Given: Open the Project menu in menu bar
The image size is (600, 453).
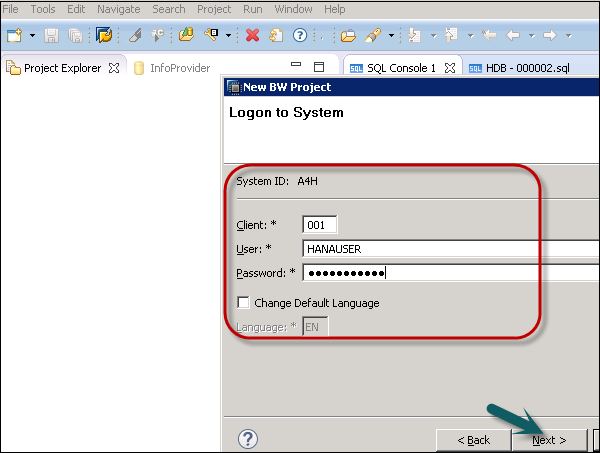Looking at the screenshot, I should pyautogui.click(x=214, y=9).
